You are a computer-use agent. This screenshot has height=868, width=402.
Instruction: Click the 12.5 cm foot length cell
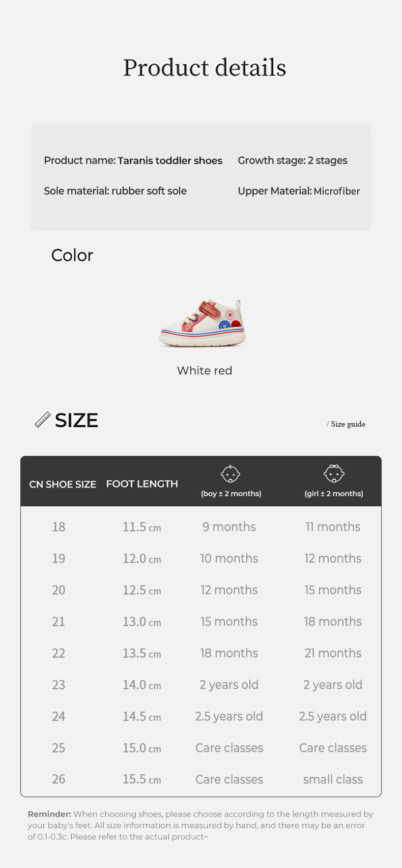(141, 590)
